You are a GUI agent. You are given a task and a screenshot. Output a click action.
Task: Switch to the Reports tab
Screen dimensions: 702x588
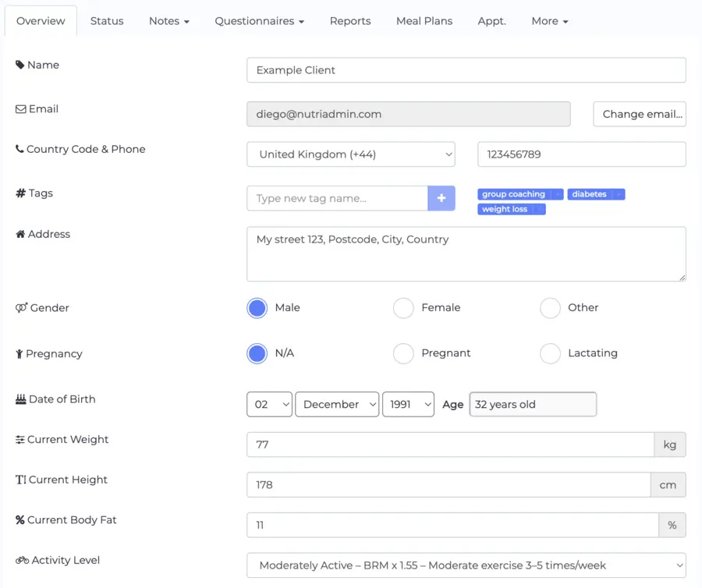349,21
